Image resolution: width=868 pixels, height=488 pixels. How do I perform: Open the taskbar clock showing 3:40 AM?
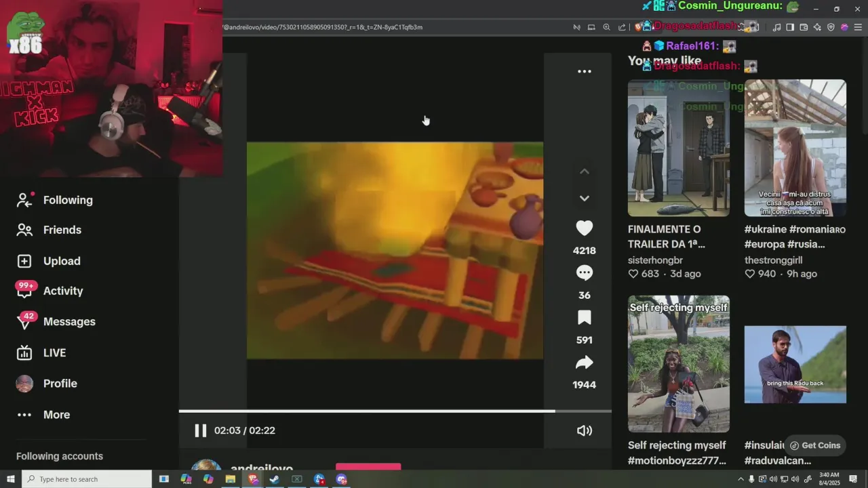click(829, 479)
